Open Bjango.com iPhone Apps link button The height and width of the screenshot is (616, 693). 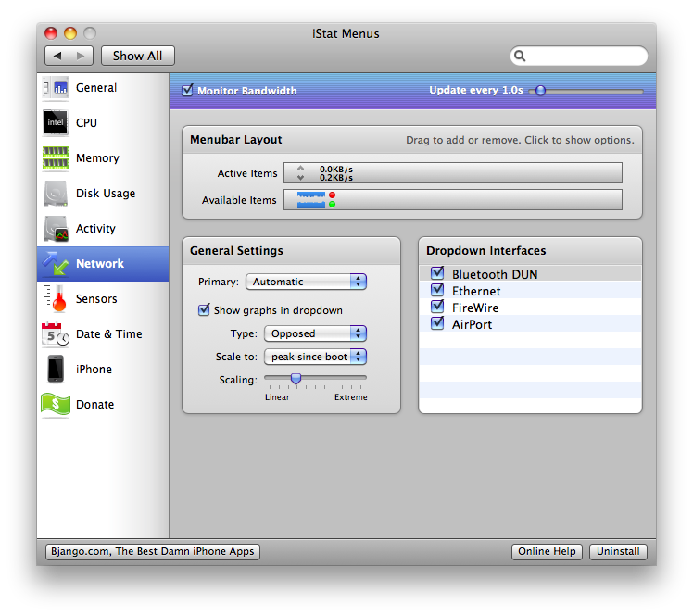(153, 551)
